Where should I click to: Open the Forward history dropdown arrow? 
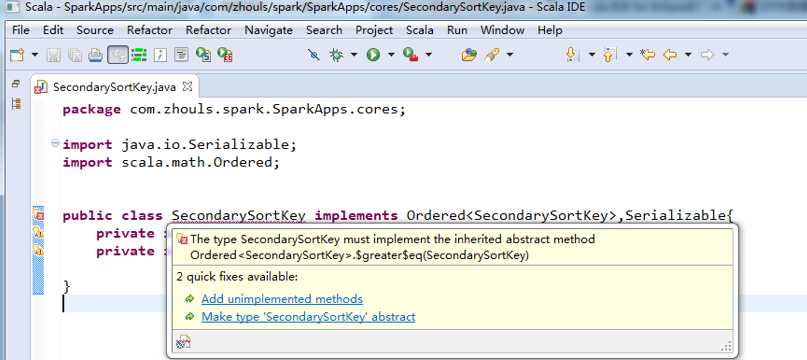725,55
